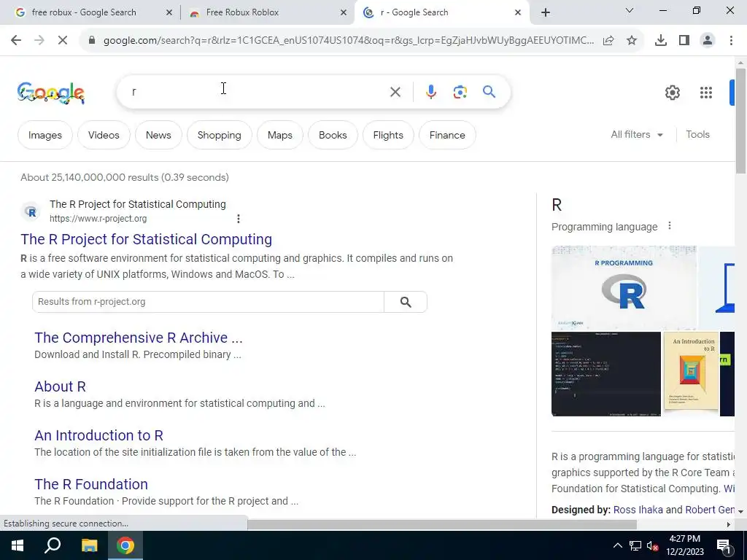Toggle the Chrome side panel icon
The height and width of the screenshot is (560, 747).
point(684,41)
